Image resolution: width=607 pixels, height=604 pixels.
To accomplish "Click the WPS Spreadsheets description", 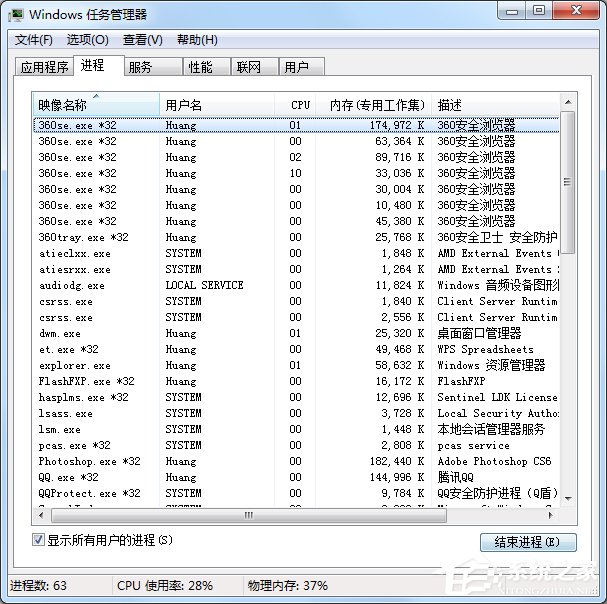I will click(x=485, y=349).
